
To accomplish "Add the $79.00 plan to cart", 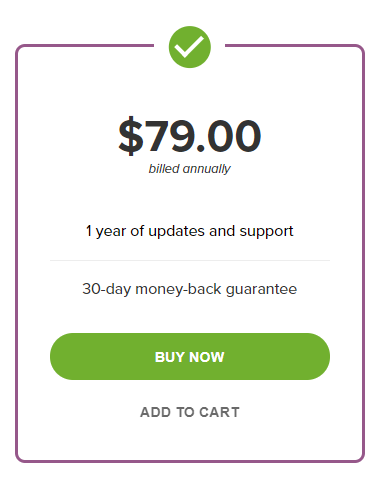I will pyautogui.click(x=190, y=412).
